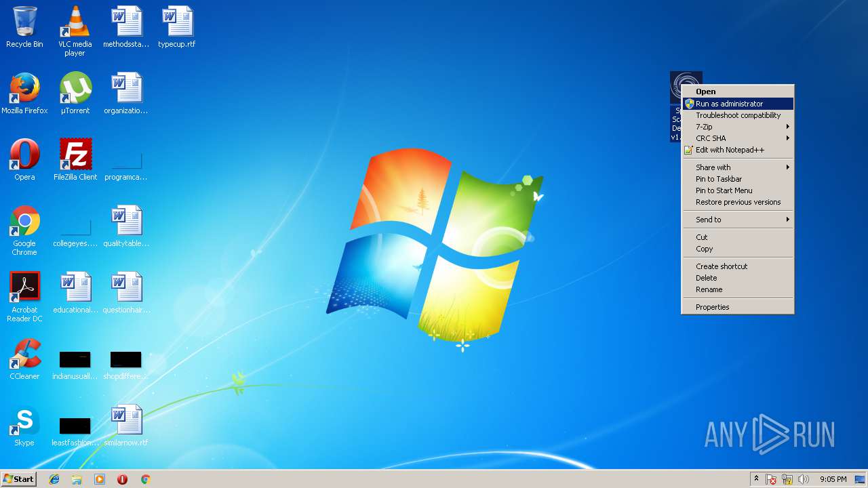This screenshot has height=488, width=868.
Task: Show hidden tray icons arrow
Action: pos(756,479)
